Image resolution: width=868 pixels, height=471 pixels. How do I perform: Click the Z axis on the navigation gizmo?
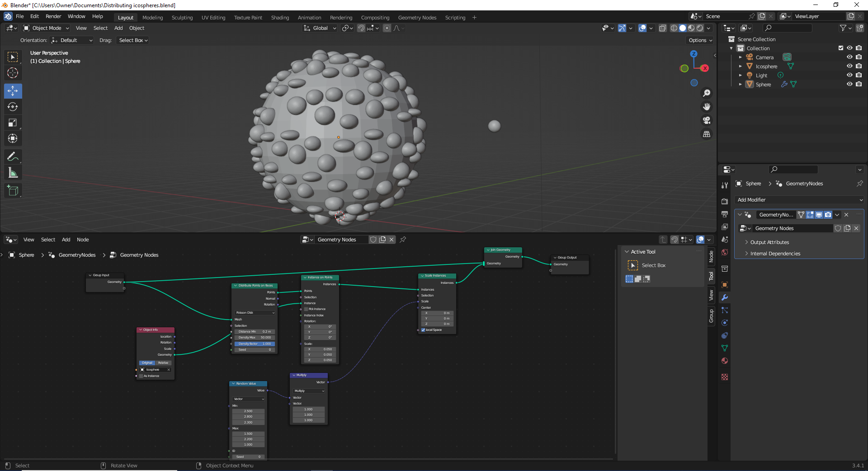693,53
